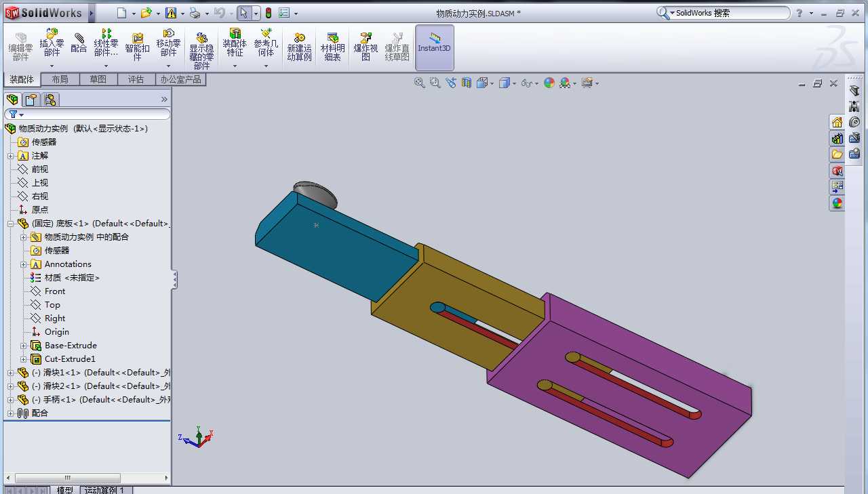Switch to the 运动算例 1 bottom tab

(104, 490)
